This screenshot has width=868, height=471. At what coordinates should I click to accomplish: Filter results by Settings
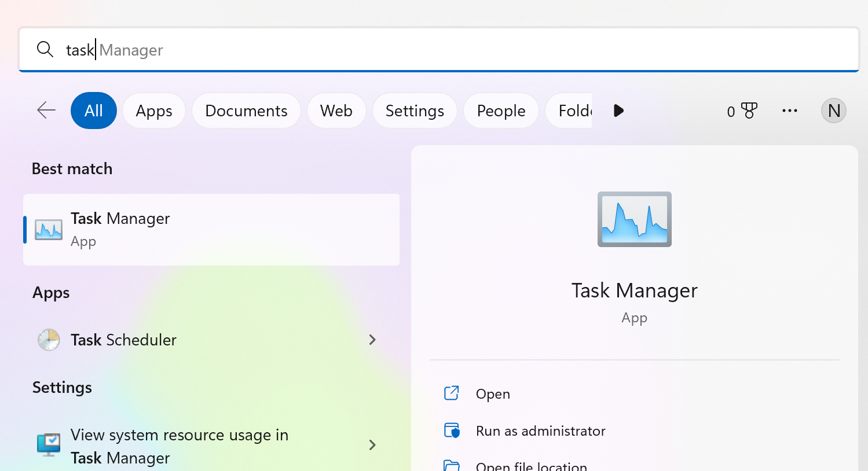(x=415, y=111)
